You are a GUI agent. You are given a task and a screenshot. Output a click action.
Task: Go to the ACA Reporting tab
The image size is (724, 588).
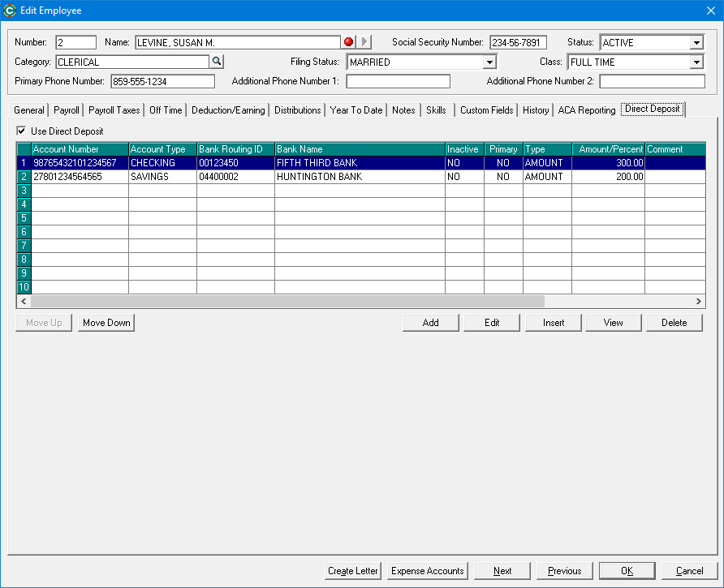[586, 110]
